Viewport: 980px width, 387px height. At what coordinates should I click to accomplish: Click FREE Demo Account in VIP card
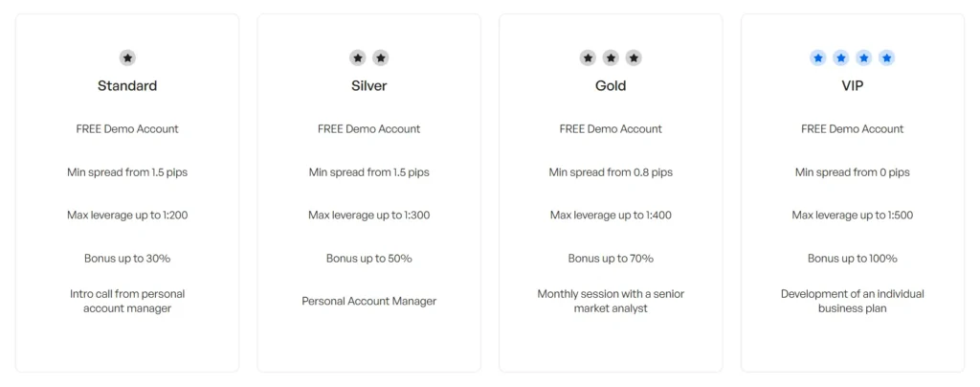853,129
